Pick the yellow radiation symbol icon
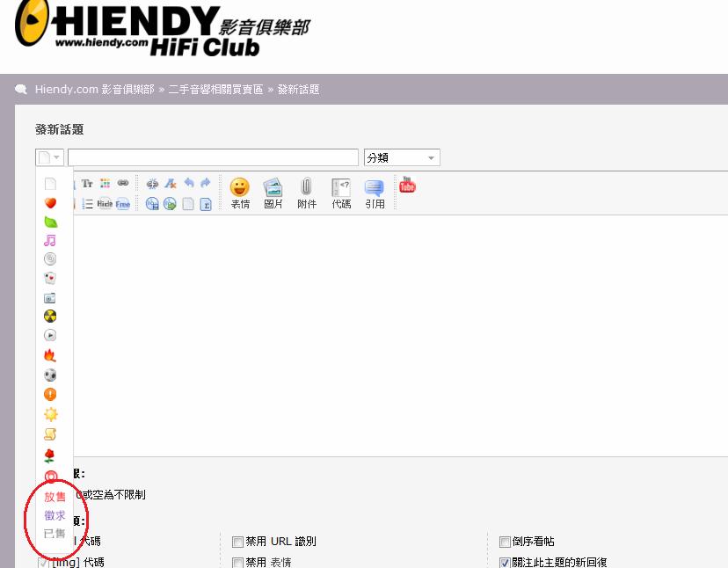The image size is (728, 568). click(x=50, y=317)
